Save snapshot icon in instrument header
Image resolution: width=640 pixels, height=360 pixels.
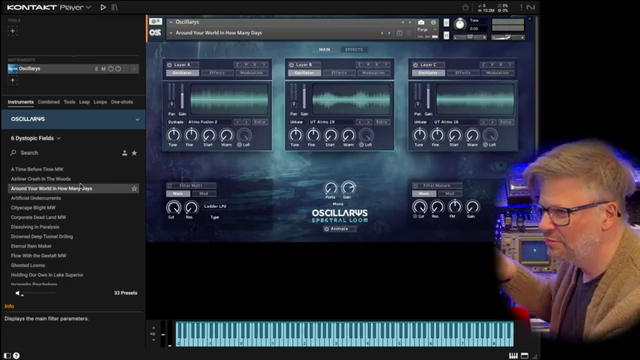(400, 33)
